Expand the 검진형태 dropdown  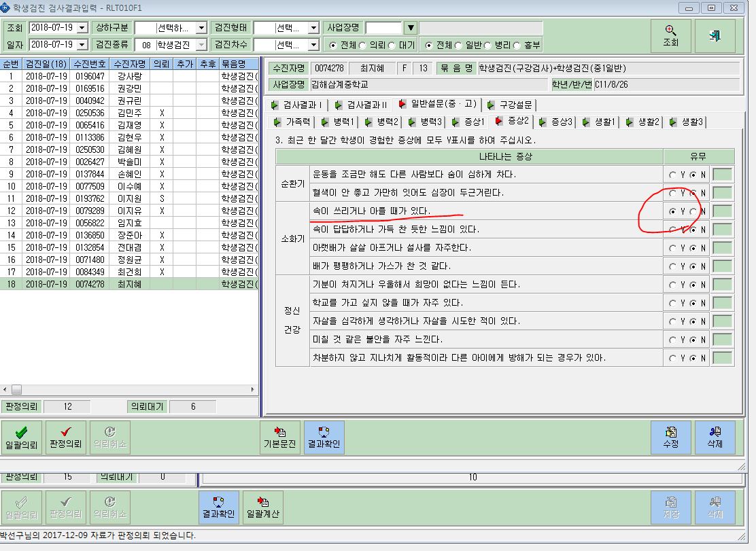tap(313, 28)
